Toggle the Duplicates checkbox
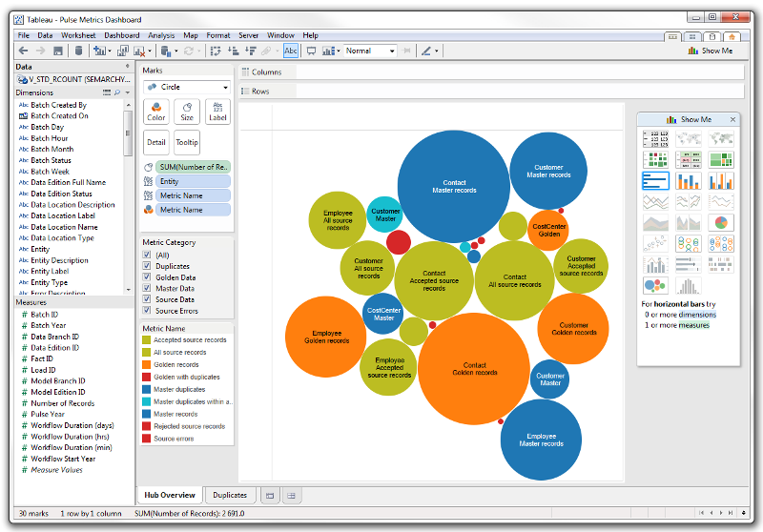 tap(147, 265)
